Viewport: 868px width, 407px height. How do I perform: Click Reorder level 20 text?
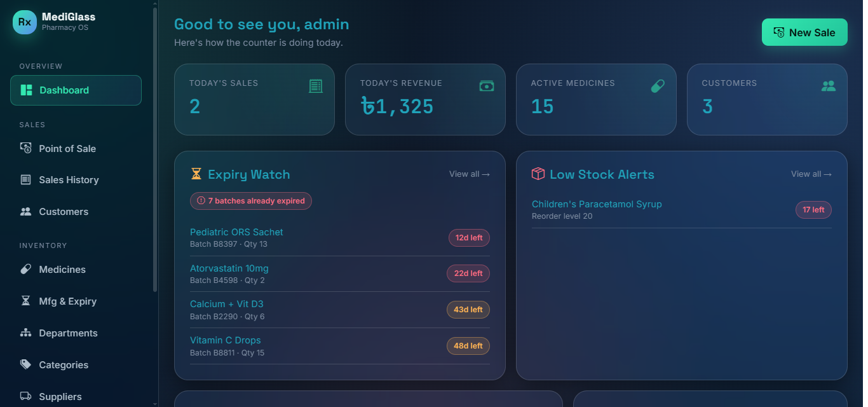point(562,216)
